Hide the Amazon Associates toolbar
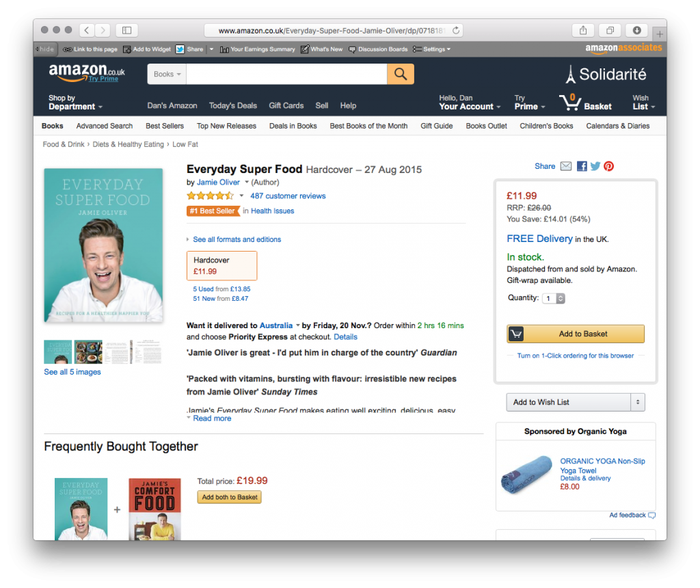This screenshot has height=588, width=700. tap(44, 49)
